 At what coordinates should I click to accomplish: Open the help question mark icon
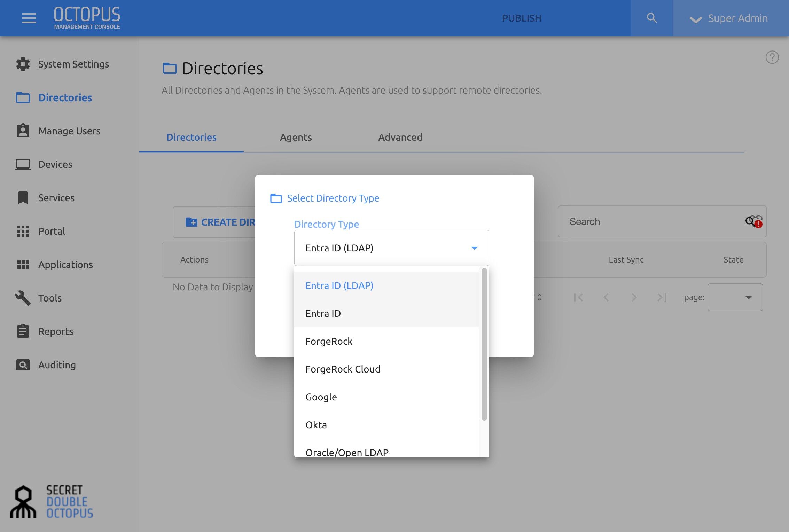click(x=772, y=57)
